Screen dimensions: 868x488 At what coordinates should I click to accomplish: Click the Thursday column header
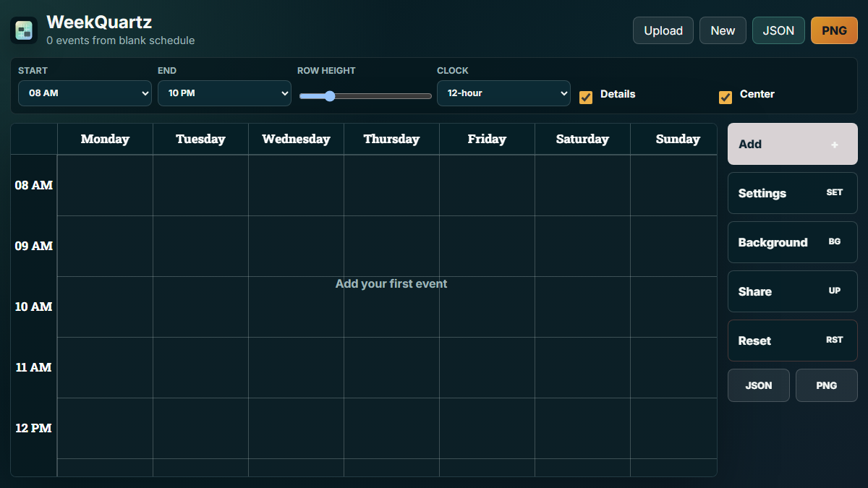[x=391, y=139]
